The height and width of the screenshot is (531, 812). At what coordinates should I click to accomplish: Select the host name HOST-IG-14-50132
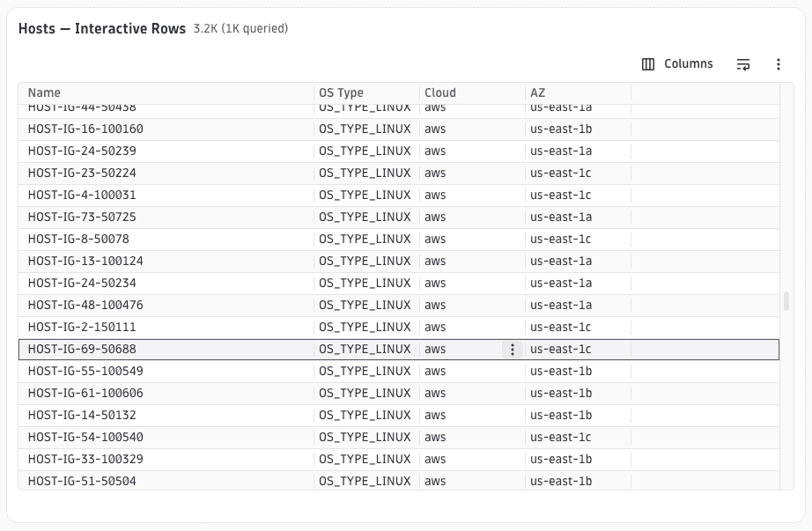pos(82,415)
